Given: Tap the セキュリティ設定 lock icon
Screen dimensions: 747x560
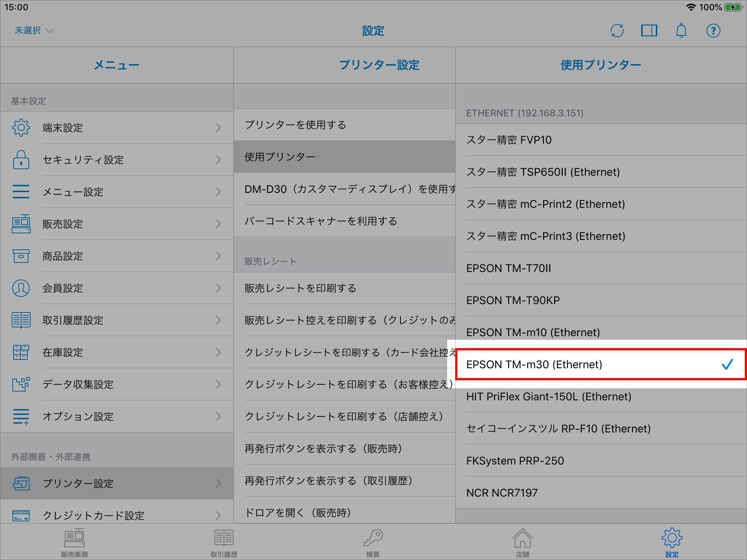Looking at the screenshot, I should point(21,160).
